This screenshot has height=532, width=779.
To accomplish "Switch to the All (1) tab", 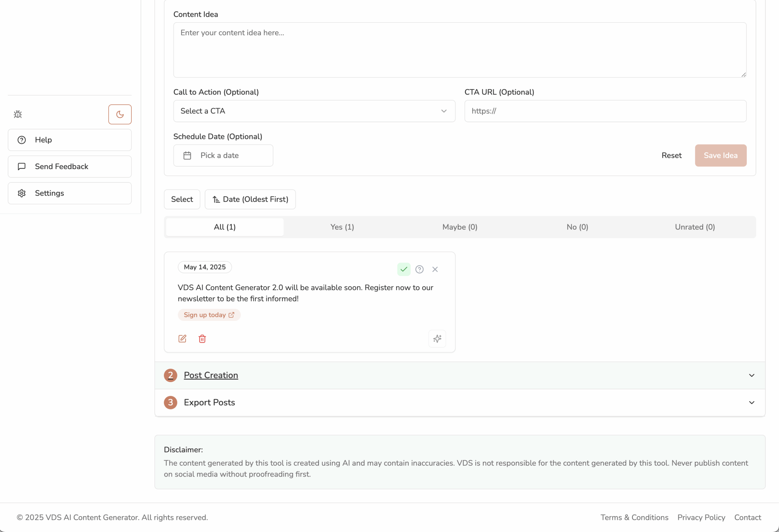I will (x=225, y=227).
